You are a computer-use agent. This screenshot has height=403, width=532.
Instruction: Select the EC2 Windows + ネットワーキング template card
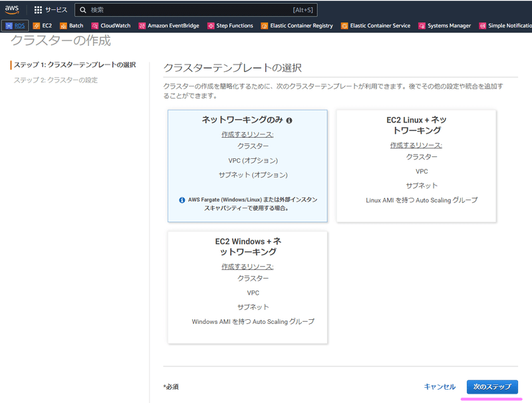point(247,287)
